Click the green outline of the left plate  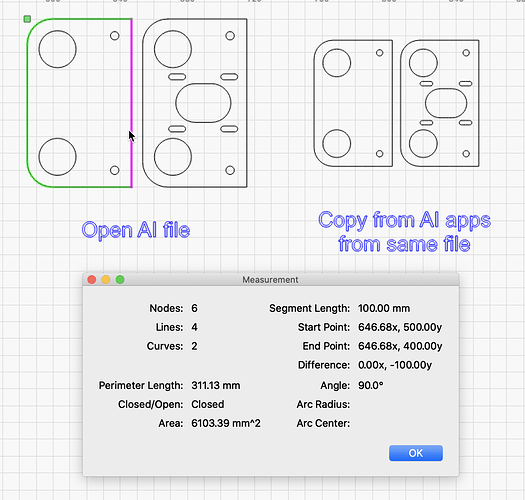click(x=27, y=103)
